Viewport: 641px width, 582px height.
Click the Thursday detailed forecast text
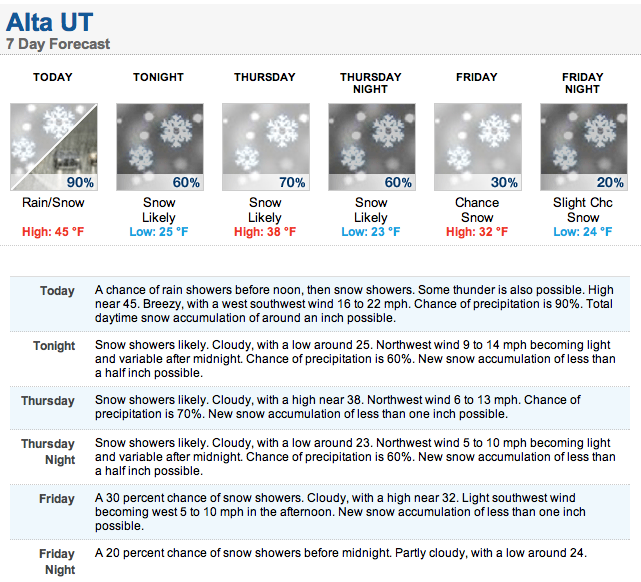tap(338, 407)
